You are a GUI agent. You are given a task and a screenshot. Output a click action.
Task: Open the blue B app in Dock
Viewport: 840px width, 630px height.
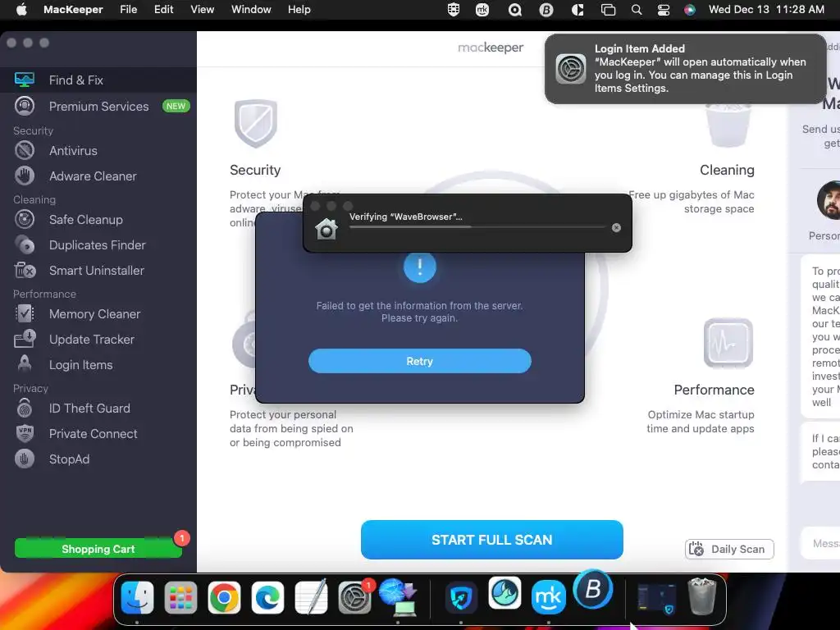click(592, 589)
